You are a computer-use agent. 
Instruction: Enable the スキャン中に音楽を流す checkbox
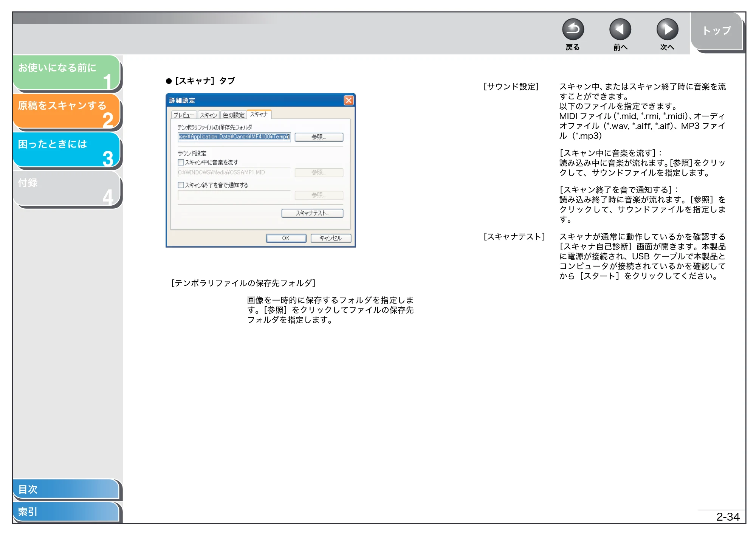coord(181,162)
